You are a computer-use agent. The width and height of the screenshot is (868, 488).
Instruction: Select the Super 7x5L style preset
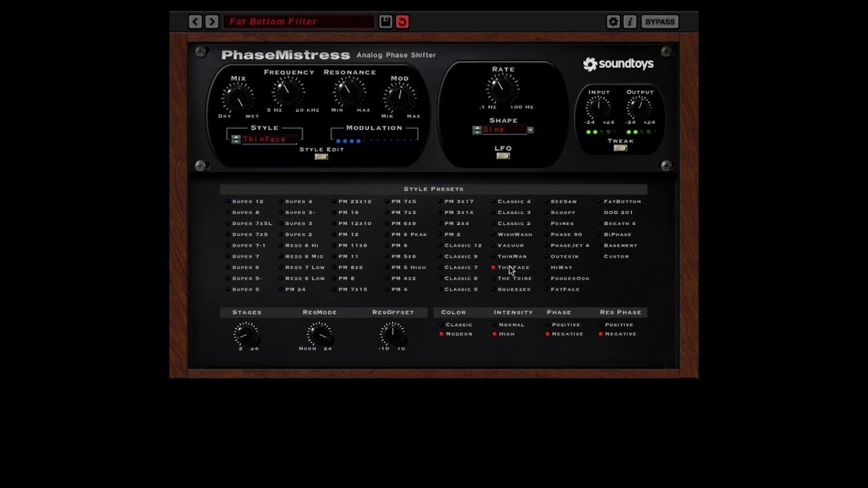click(249, 223)
